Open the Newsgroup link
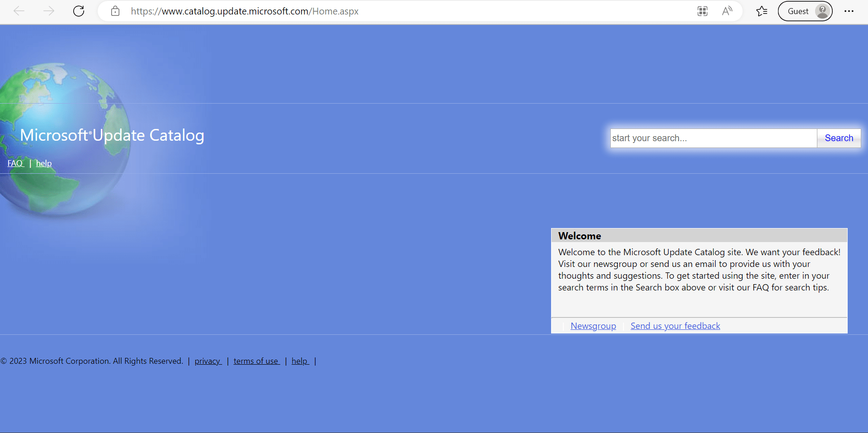Screen dimensions: 868x433 click(593, 326)
